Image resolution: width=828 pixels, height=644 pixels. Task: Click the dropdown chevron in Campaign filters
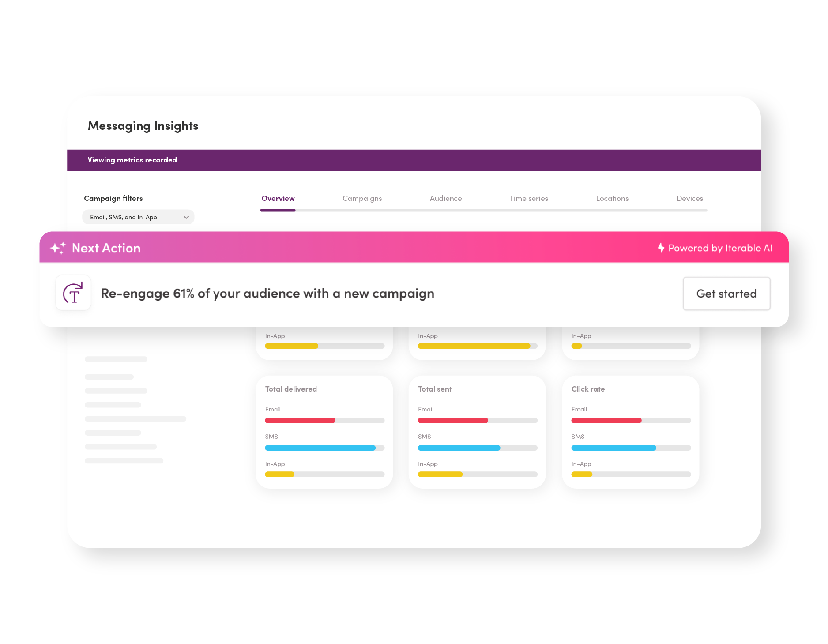186,217
